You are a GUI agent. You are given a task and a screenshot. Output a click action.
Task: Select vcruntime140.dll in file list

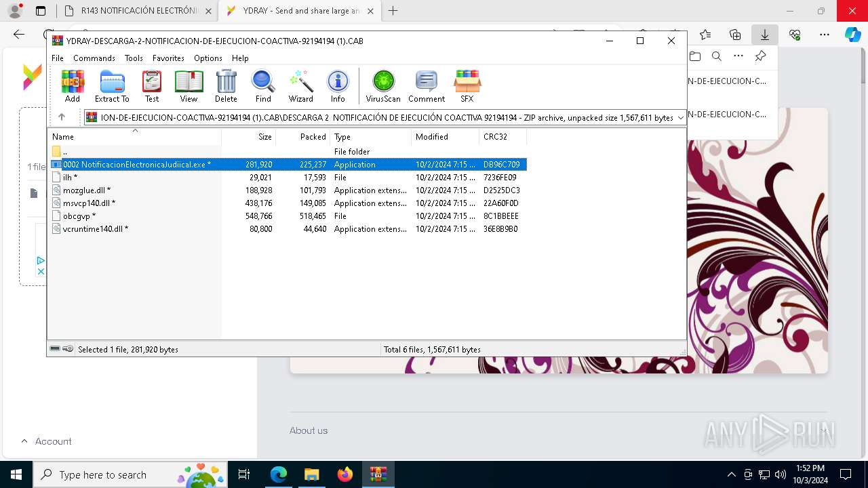click(288, 229)
